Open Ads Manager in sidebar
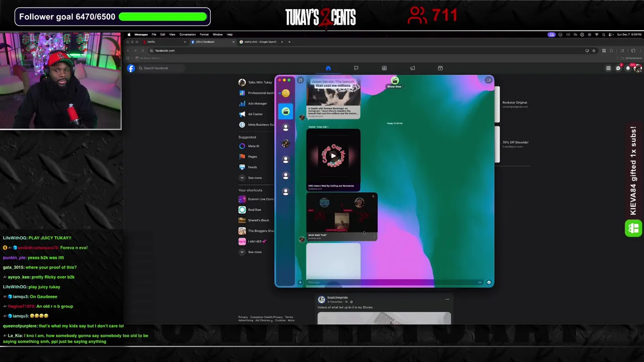Screen dimensions: 644x362 (254, 104)
